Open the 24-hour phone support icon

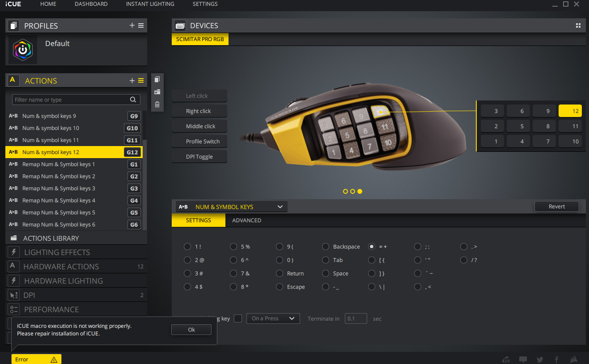(x=506, y=359)
